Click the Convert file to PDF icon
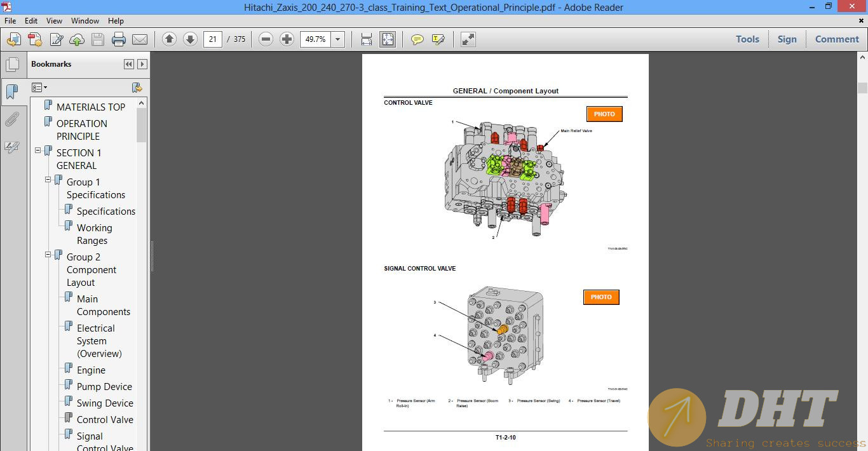Viewport: 868px width, 451px height. (35, 39)
